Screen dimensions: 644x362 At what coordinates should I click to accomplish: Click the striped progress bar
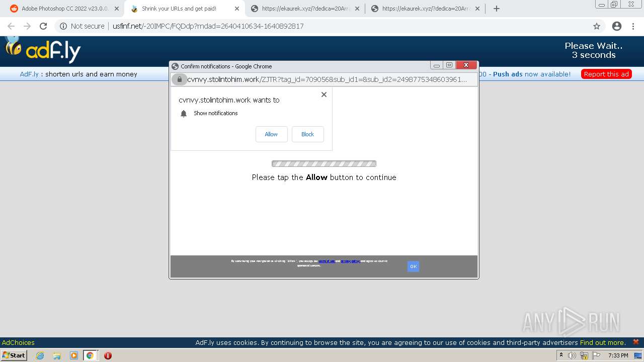tap(324, 163)
